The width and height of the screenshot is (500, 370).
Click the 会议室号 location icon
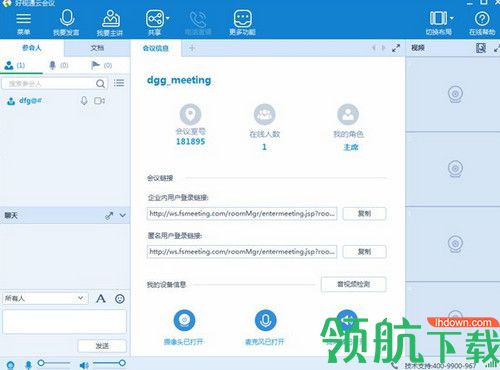190,114
